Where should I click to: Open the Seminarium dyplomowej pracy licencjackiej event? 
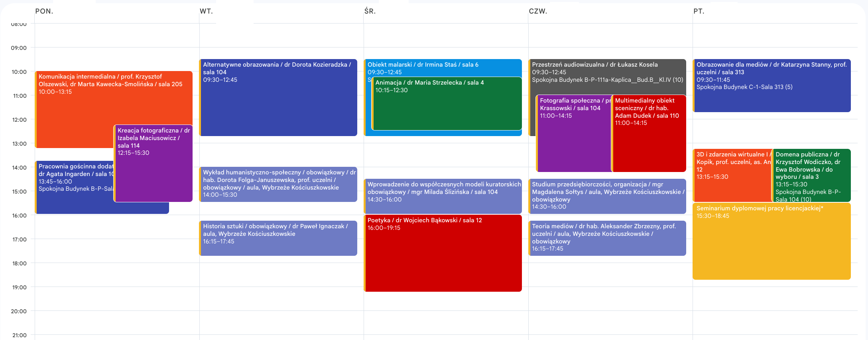coord(772,241)
